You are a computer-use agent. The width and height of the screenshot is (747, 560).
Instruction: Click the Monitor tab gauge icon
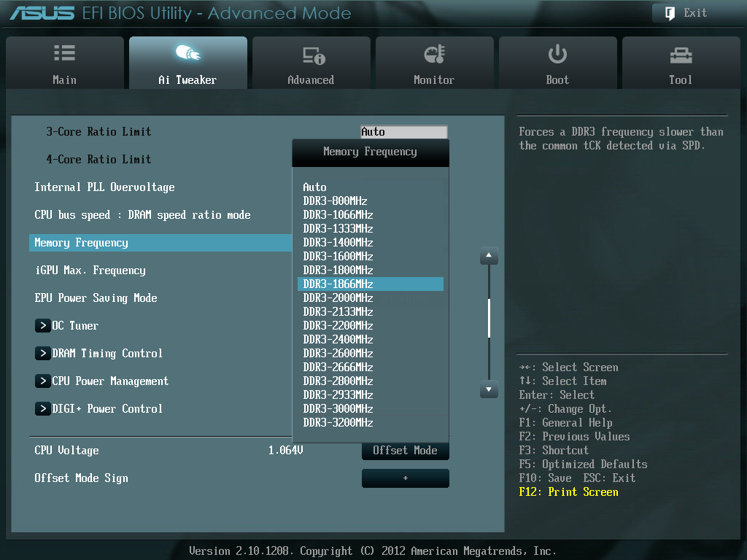[x=435, y=54]
